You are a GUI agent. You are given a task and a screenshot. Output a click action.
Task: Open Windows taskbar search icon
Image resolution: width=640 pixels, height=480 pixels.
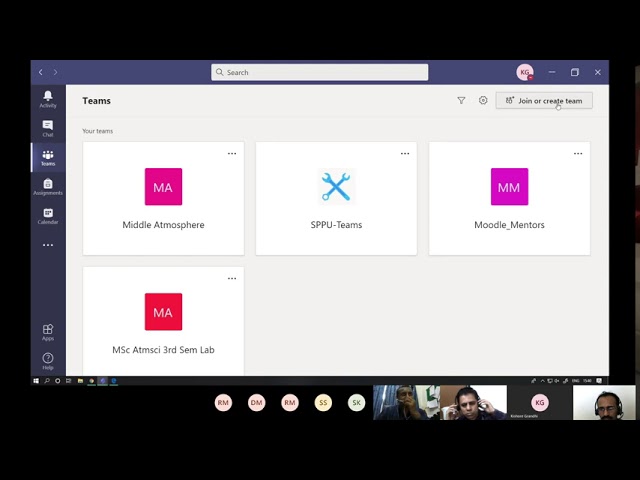pos(47,381)
